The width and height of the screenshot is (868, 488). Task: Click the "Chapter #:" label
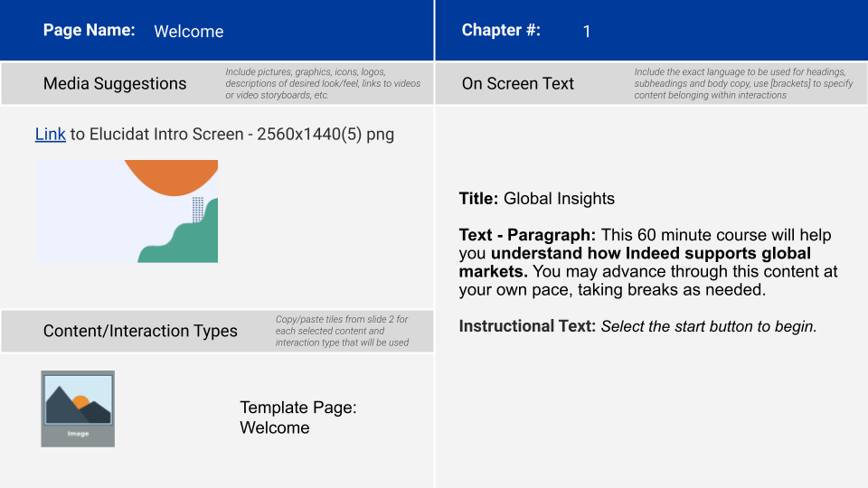[x=501, y=30]
